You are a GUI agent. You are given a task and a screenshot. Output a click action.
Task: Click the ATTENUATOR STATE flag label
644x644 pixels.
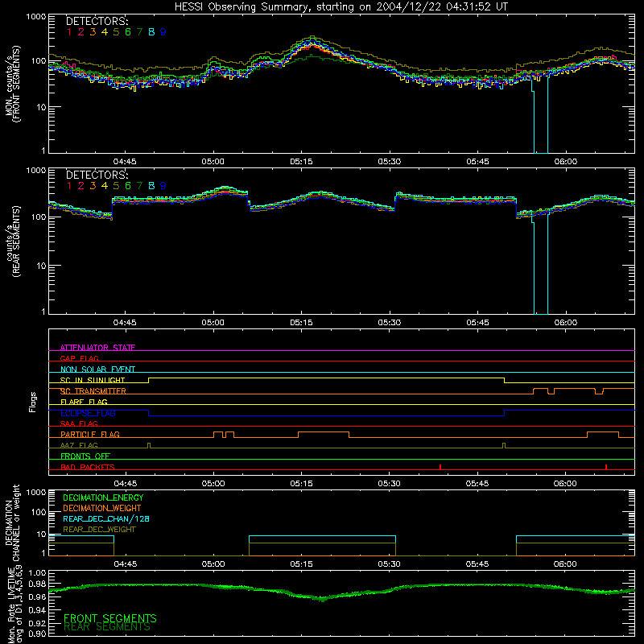[x=97, y=348]
